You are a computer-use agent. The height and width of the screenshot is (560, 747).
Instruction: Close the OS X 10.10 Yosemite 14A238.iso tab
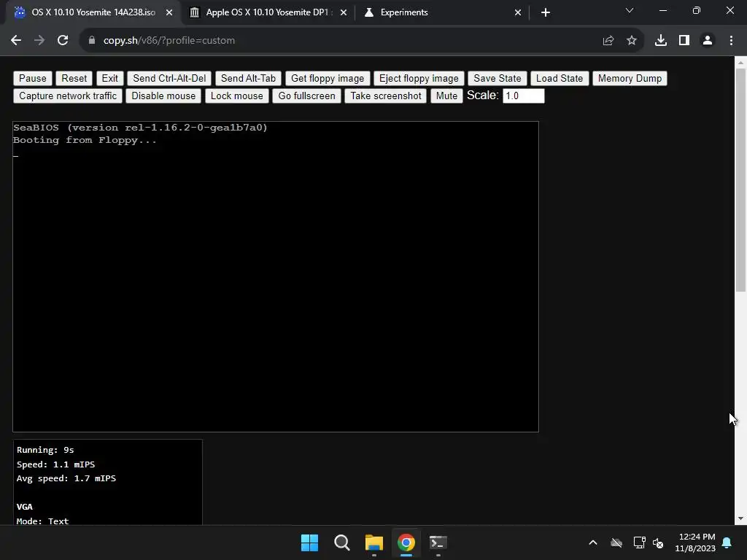click(x=169, y=13)
